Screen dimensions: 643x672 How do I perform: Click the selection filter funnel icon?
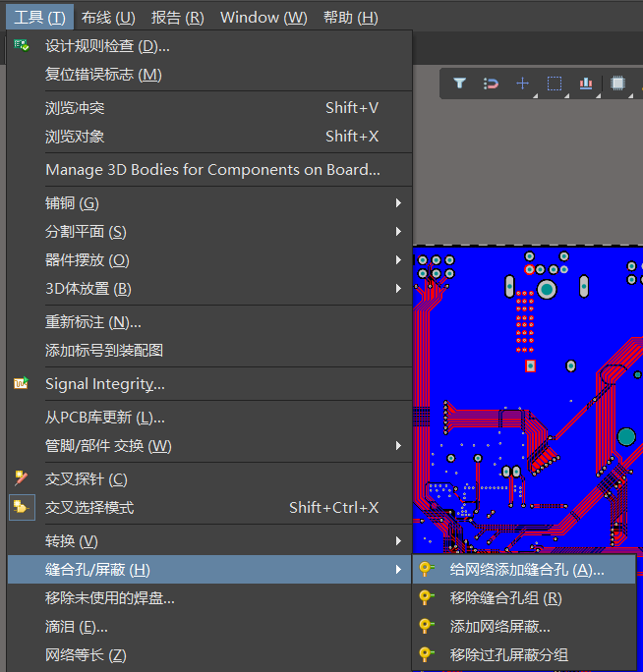[x=459, y=84]
